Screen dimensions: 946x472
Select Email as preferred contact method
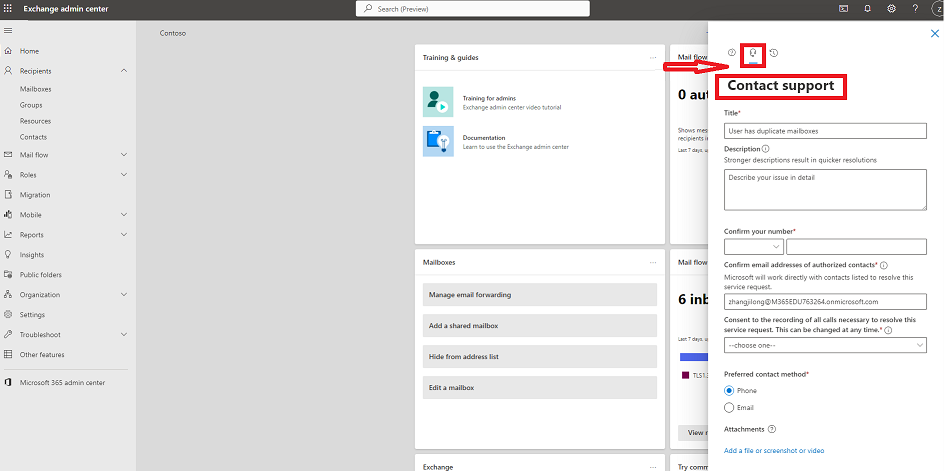729,407
